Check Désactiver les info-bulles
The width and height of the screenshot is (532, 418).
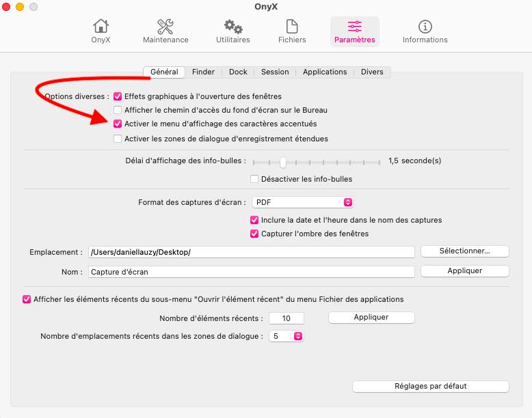(x=254, y=179)
